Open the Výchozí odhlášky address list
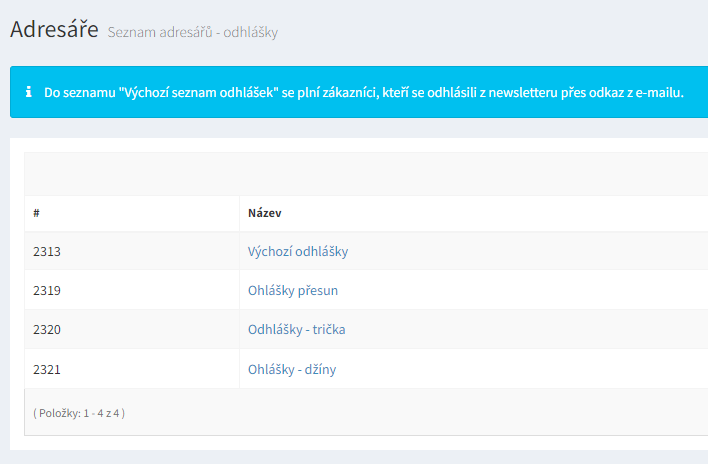The image size is (708, 464). pyautogui.click(x=297, y=252)
